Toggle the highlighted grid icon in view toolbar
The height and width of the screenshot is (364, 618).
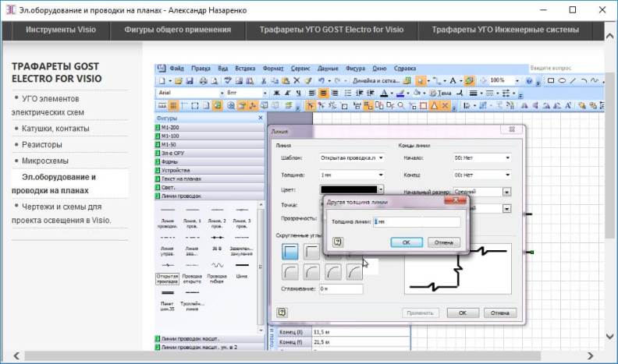point(173,105)
